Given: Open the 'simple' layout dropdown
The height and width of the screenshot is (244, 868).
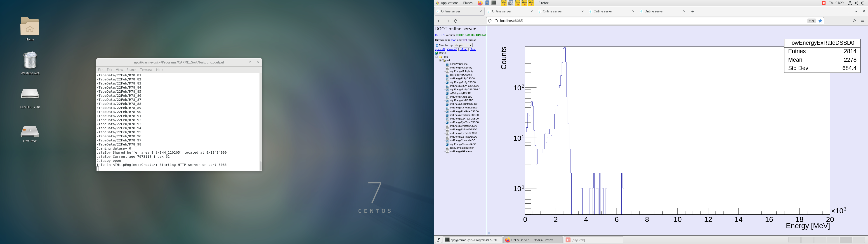Looking at the screenshot, I should coord(463,45).
